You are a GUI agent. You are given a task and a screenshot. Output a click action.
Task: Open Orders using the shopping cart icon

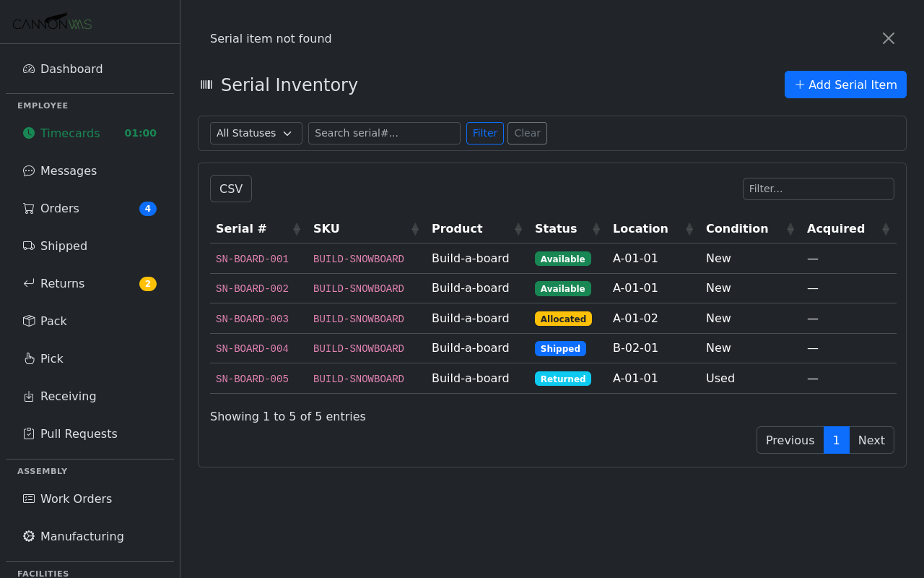click(x=28, y=208)
